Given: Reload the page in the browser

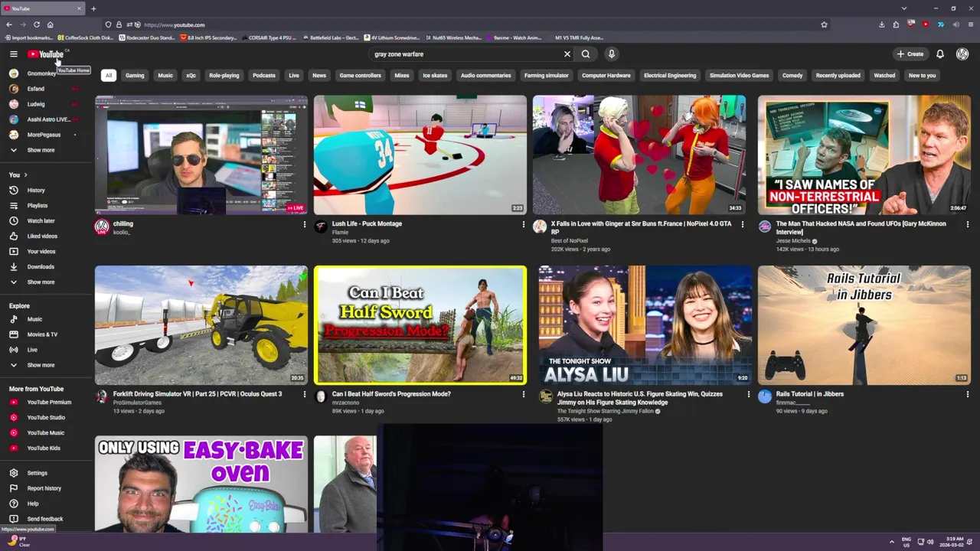Looking at the screenshot, I should pyautogui.click(x=36, y=24).
